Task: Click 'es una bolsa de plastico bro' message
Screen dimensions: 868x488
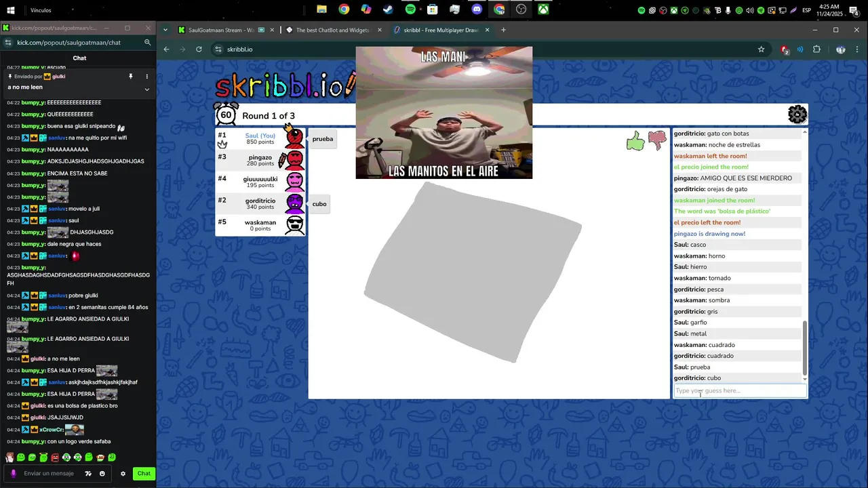Action: (x=83, y=406)
